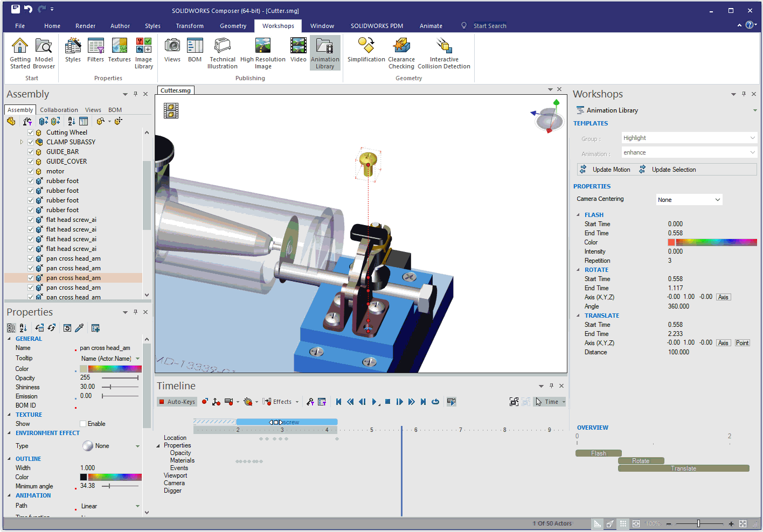Open the Group Highlight dropdown
763x532 pixels.
[689, 138]
